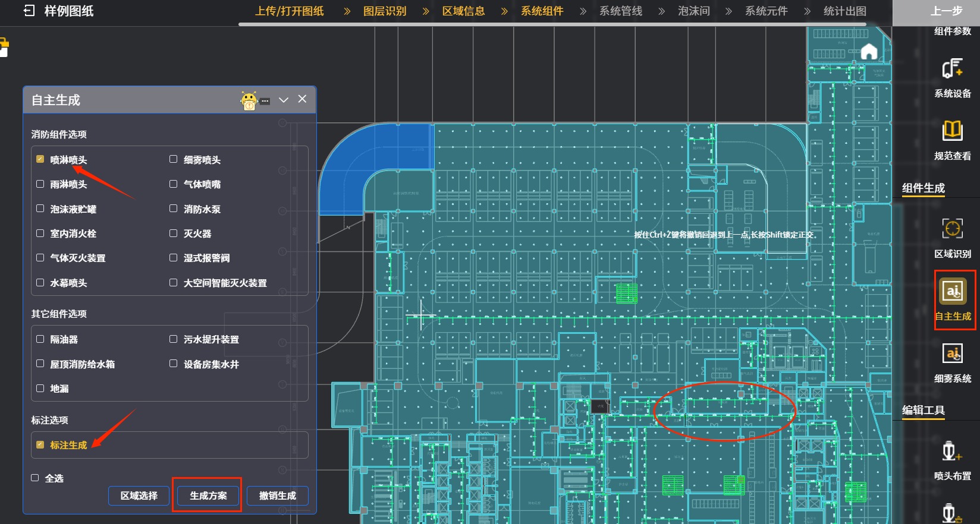Click the home icon on drawing canvas
Screen dimensions: 980x524
point(869,52)
